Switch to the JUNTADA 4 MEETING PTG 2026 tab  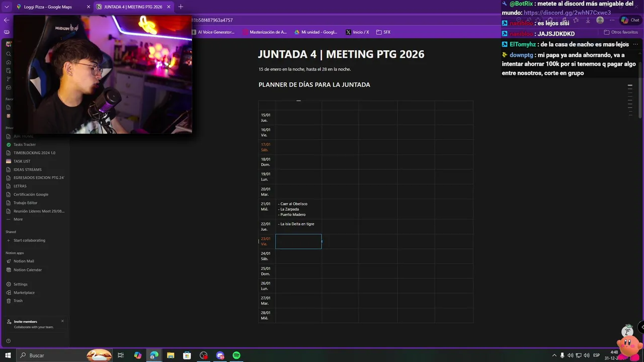click(x=133, y=7)
